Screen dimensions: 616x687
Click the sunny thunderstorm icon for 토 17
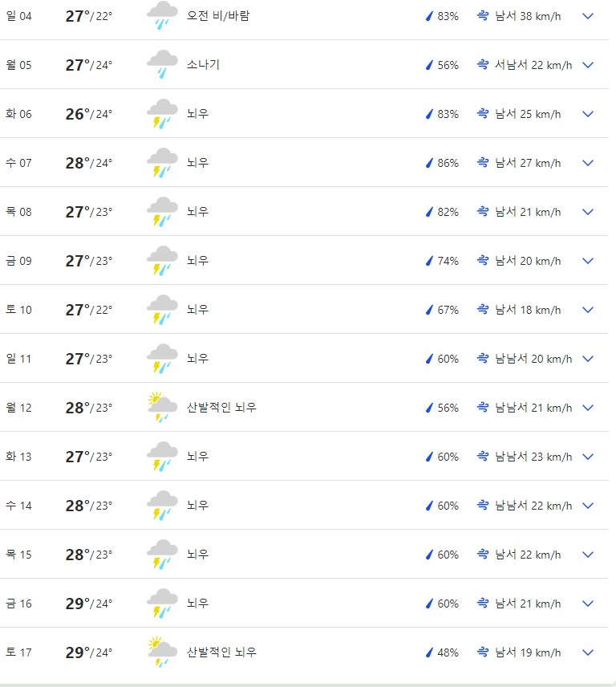(162, 652)
